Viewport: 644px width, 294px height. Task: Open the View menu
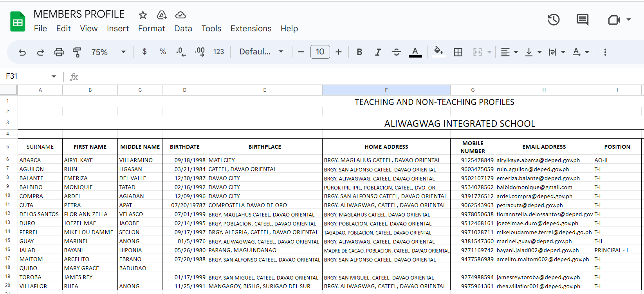[89, 29]
